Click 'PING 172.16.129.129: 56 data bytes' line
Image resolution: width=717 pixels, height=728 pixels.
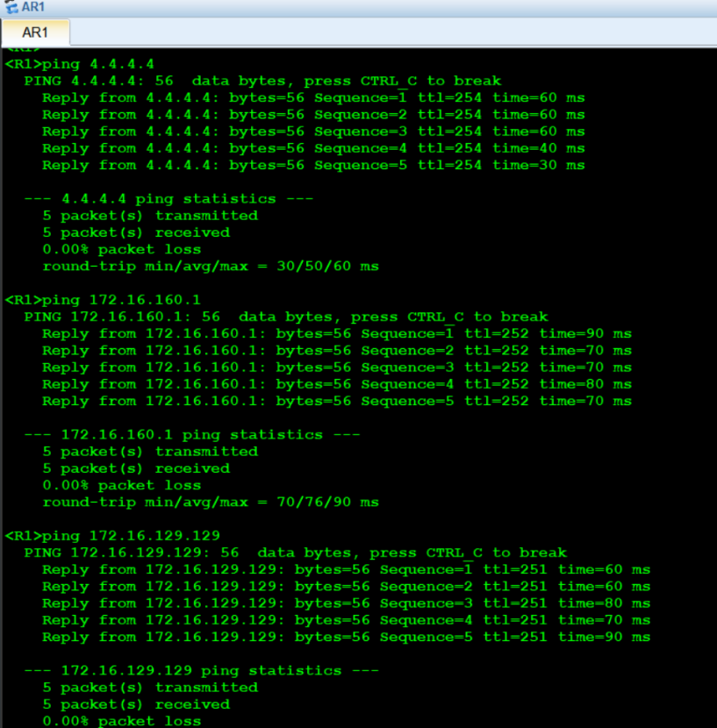(296, 553)
